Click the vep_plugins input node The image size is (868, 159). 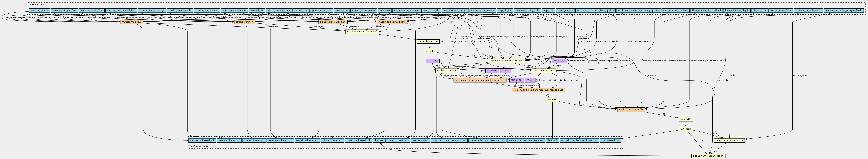505,10
